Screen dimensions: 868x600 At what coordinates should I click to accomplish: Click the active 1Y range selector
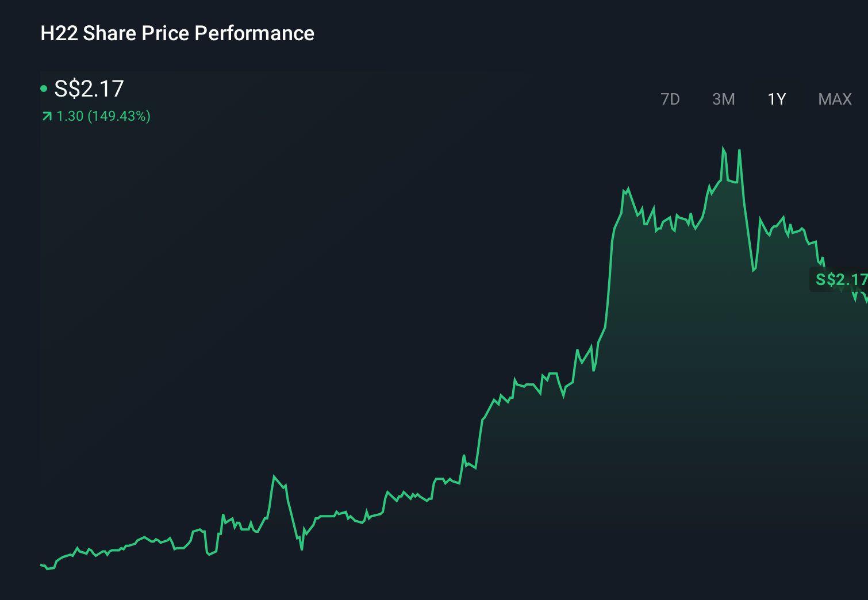click(777, 99)
